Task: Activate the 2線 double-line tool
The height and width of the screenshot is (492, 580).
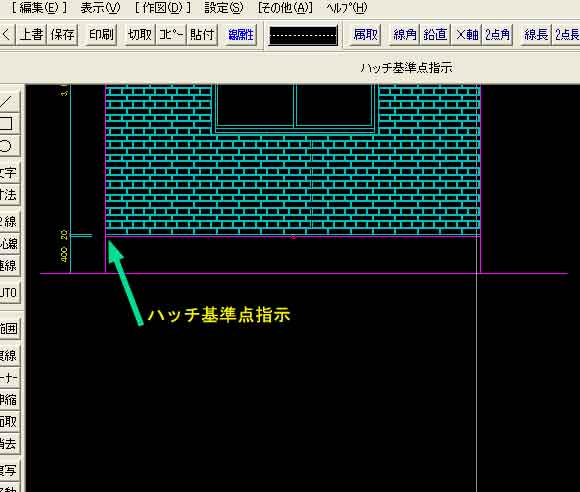Action: pos(8,221)
